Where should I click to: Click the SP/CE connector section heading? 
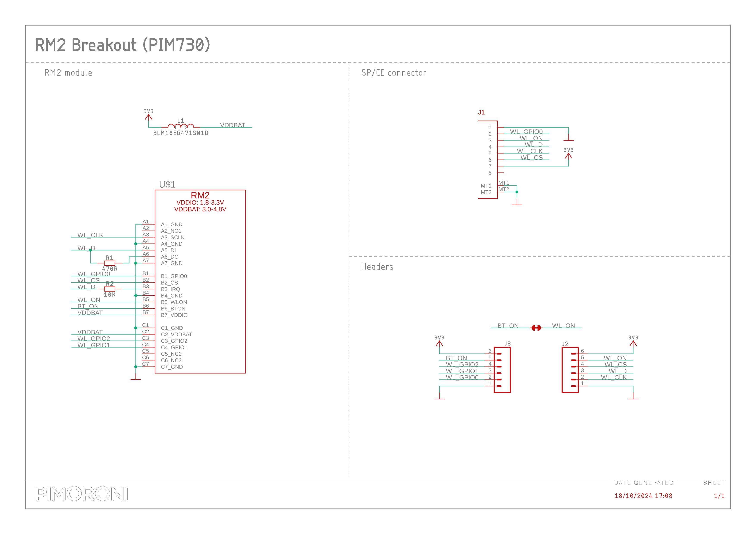pyautogui.click(x=394, y=72)
